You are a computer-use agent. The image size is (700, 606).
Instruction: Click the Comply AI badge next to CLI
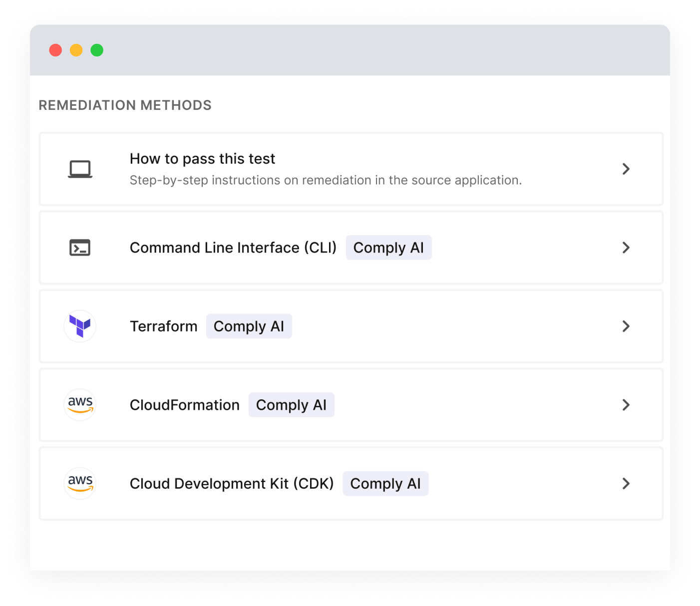pyautogui.click(x=388, y=248)
